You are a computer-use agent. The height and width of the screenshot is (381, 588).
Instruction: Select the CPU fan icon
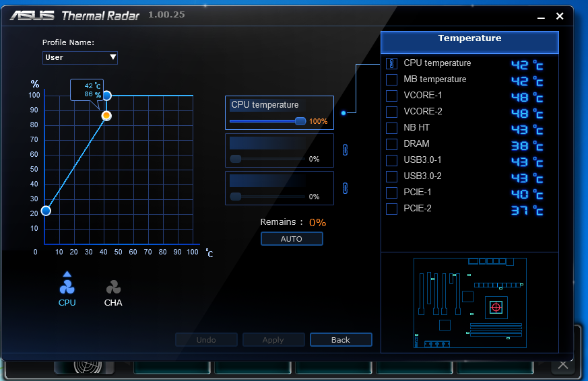[67, 287]
